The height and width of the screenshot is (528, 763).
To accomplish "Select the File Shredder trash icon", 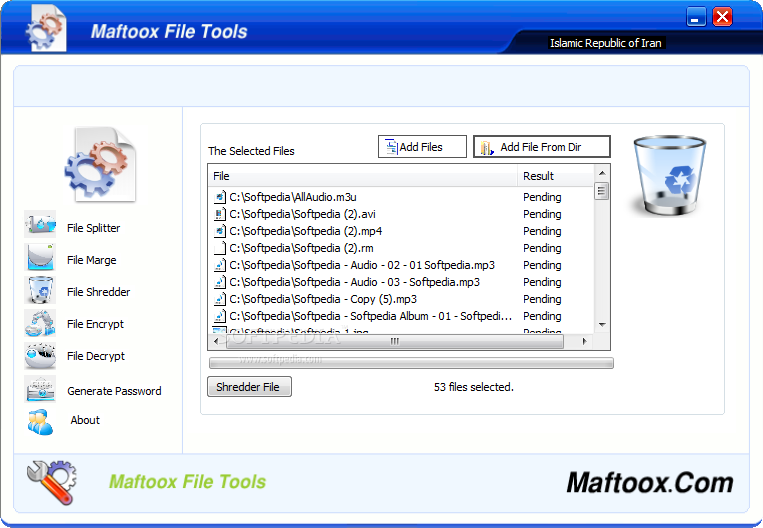I will [x=40, y=290].
